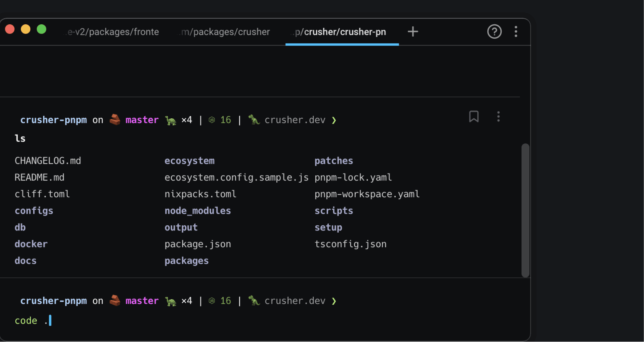Click the crusher-pnpm directory name in prompt

pyautogui.click(x=53, y=120)
